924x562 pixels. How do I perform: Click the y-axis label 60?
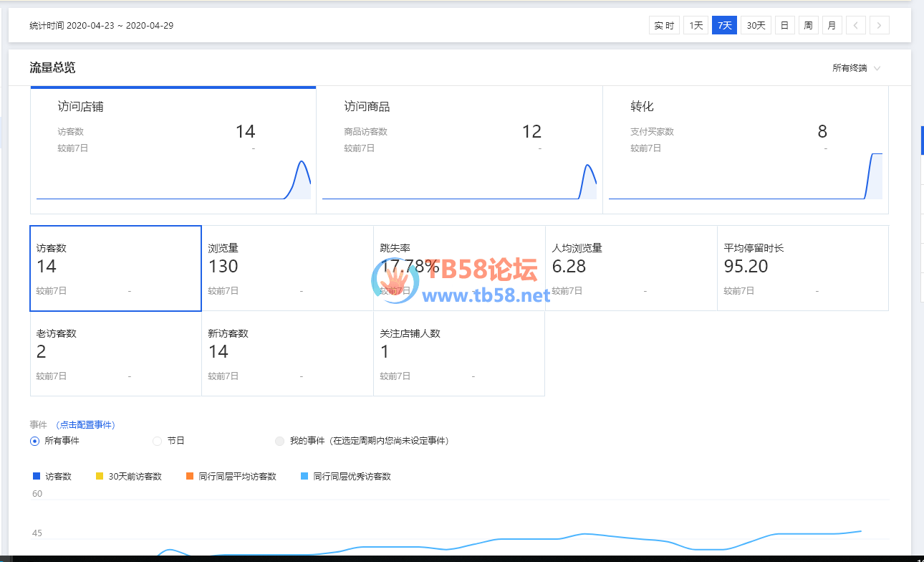pos(37,494)
